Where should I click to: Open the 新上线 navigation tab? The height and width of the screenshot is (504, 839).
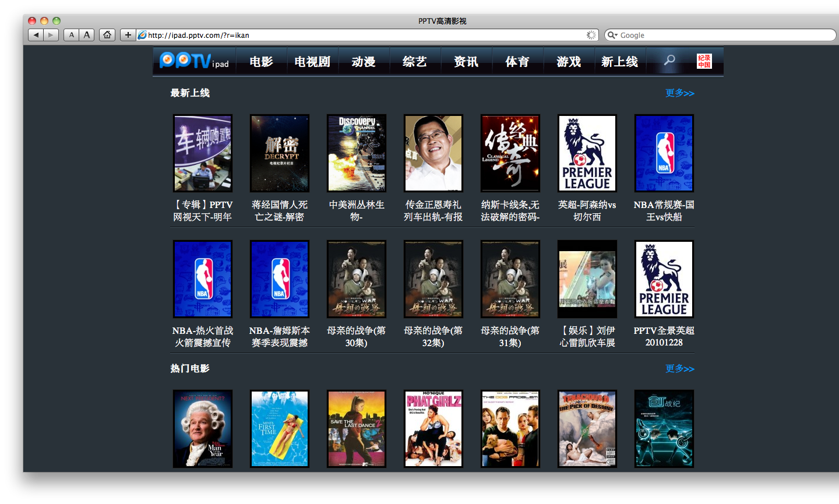click(619, 62)
